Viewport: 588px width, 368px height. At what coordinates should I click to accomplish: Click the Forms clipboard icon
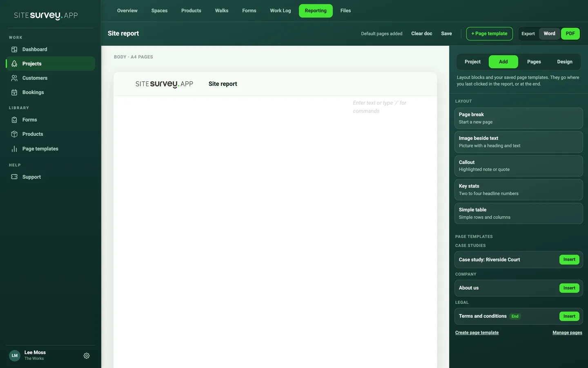click(14, 120)
